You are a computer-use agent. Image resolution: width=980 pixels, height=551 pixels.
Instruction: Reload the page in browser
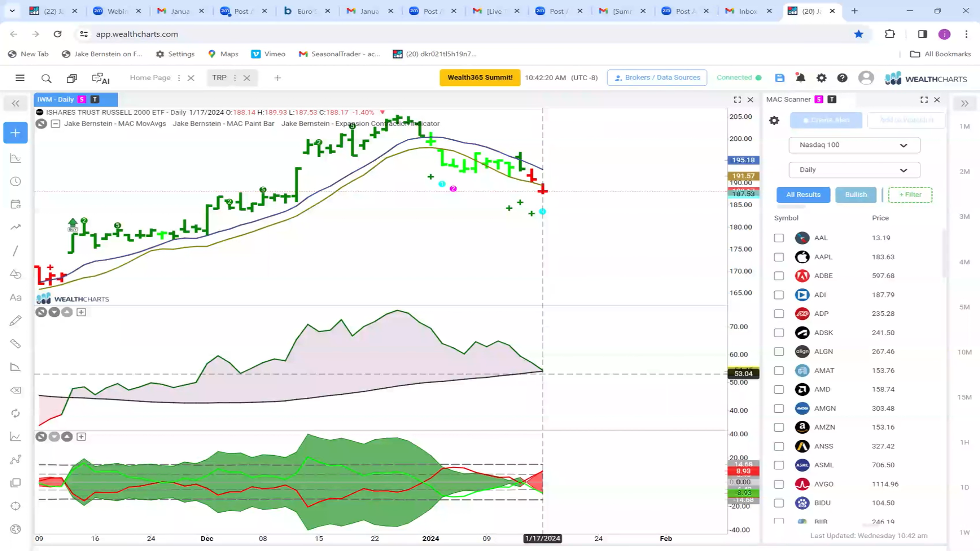58,34
